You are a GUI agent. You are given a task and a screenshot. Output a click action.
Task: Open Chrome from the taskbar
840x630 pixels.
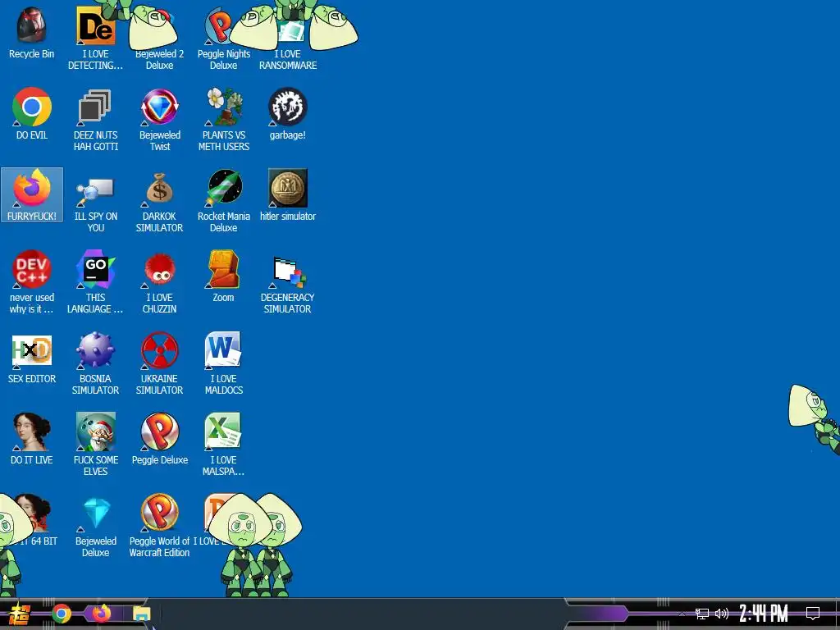[x=62, y=614]
